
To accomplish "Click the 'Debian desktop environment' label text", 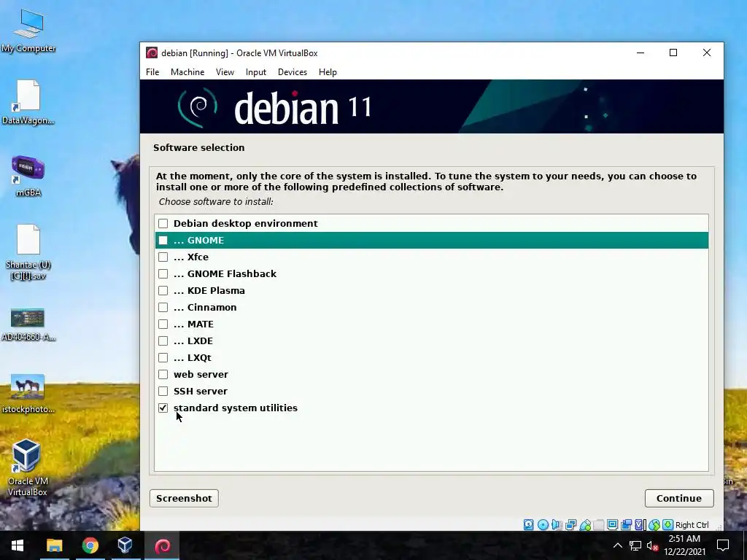I will coord(245,223).
